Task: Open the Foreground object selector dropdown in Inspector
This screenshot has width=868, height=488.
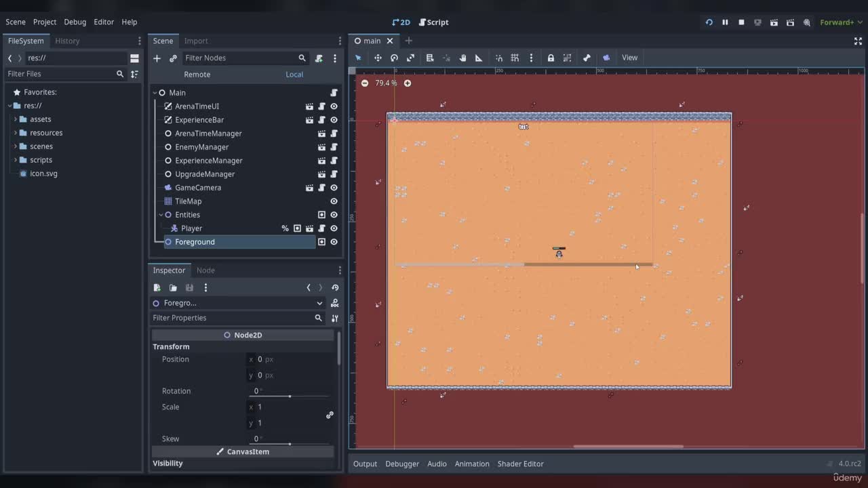Action: pyautogui.click(x=238, y=303)
